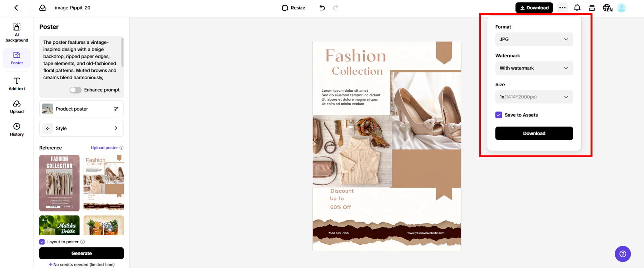
Task: Click the Download button in export panel
Action: tap(534, 133)
